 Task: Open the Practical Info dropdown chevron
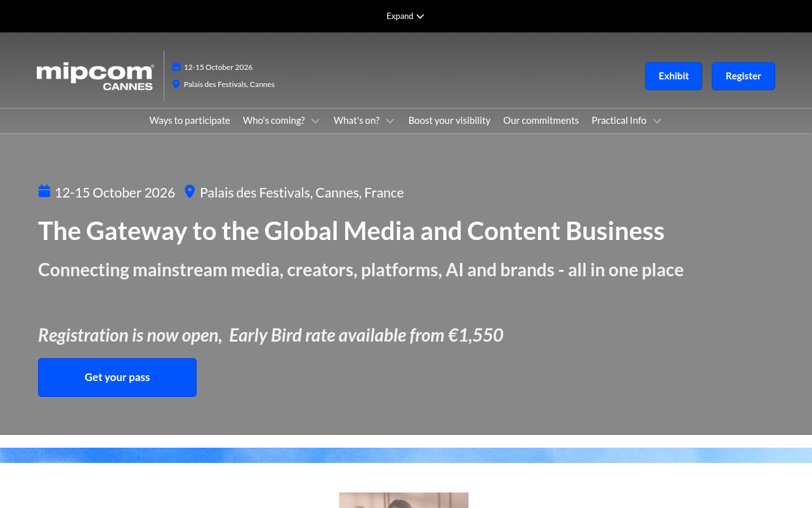(657, 121)
